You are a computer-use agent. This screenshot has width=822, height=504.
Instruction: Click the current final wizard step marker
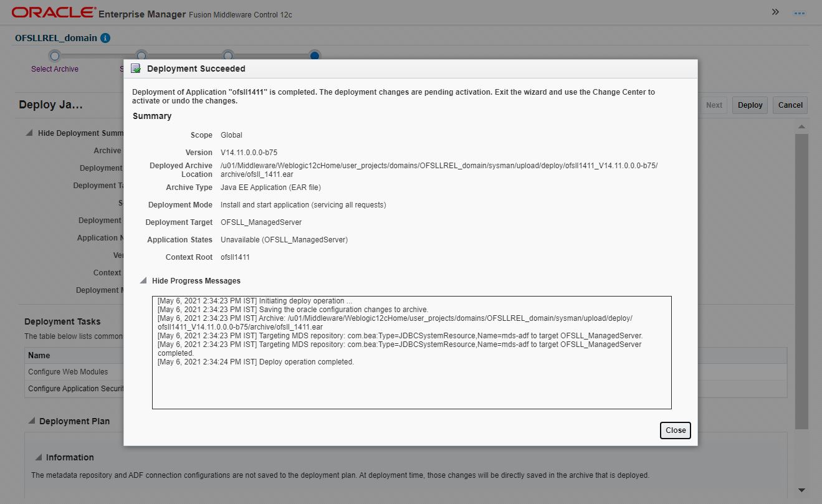click(x=315, y=55)
